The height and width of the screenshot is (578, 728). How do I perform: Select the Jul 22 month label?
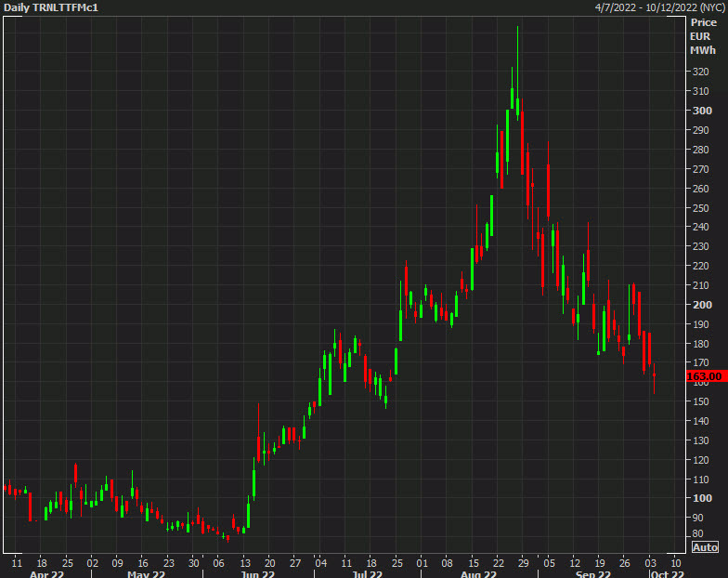point(363,574)
